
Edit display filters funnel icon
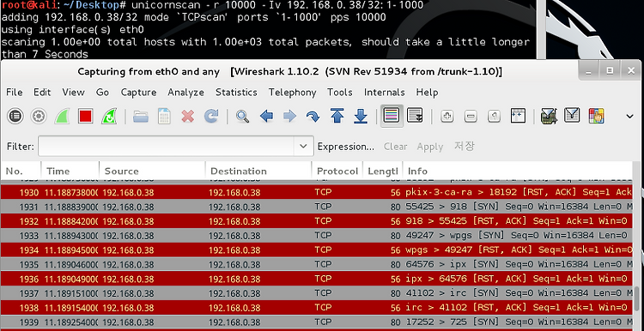pyautogui.click(x=572, y=116)
